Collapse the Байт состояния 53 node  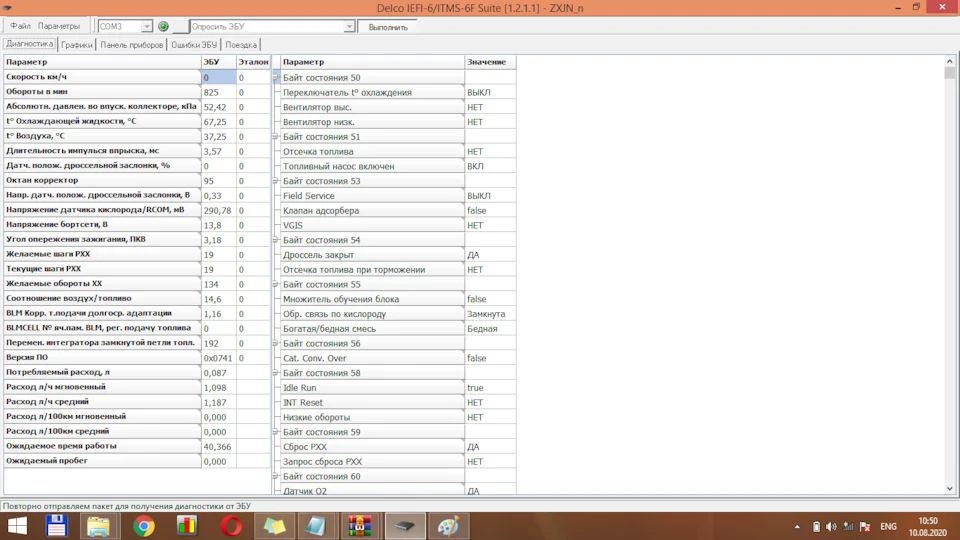(x=275, y=181)
